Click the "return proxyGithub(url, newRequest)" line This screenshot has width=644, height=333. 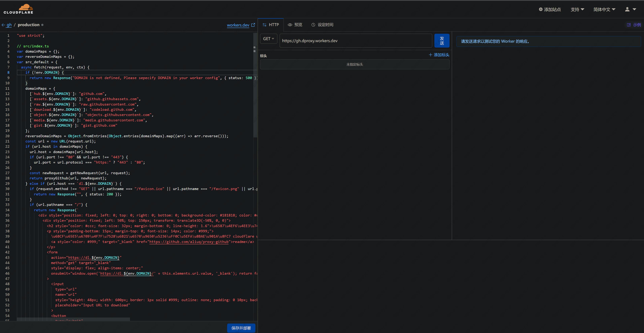pyautogui.click(x=68, y=178)
